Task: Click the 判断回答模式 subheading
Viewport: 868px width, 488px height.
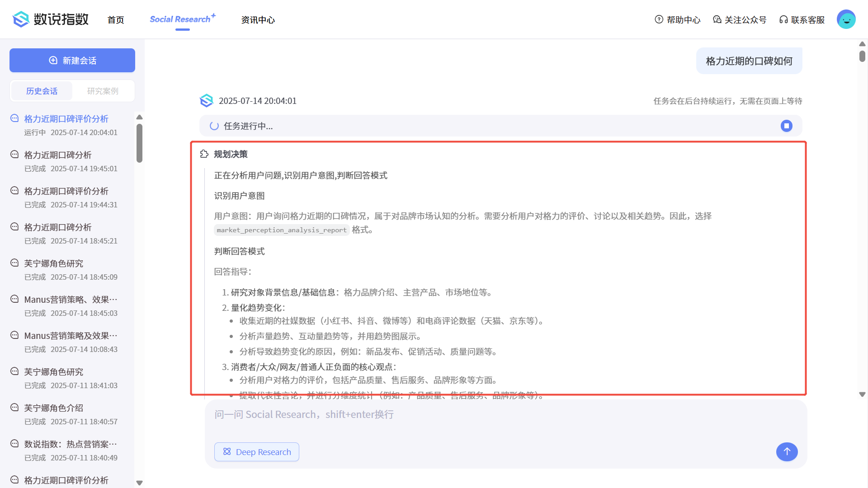Action: (x=240, y=251)
